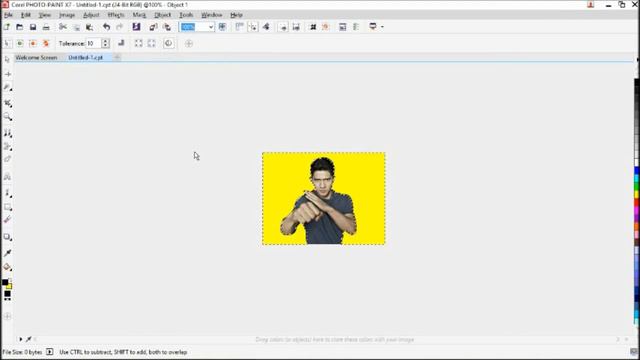Redo action with forward arrow

(120, 27)
